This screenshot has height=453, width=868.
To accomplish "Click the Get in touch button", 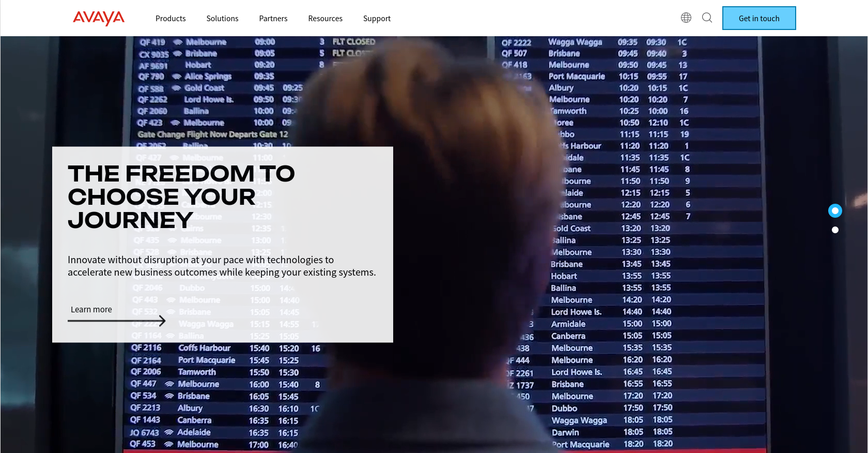I will click(x=759, y=18).
